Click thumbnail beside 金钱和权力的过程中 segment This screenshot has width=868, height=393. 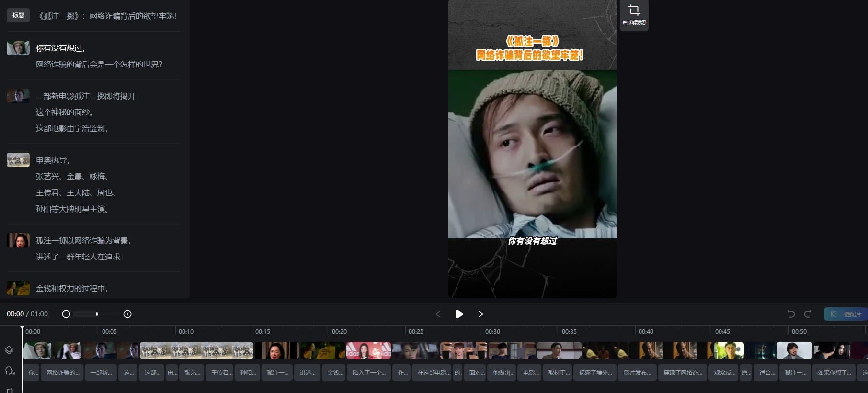click(x=18, y=288)
